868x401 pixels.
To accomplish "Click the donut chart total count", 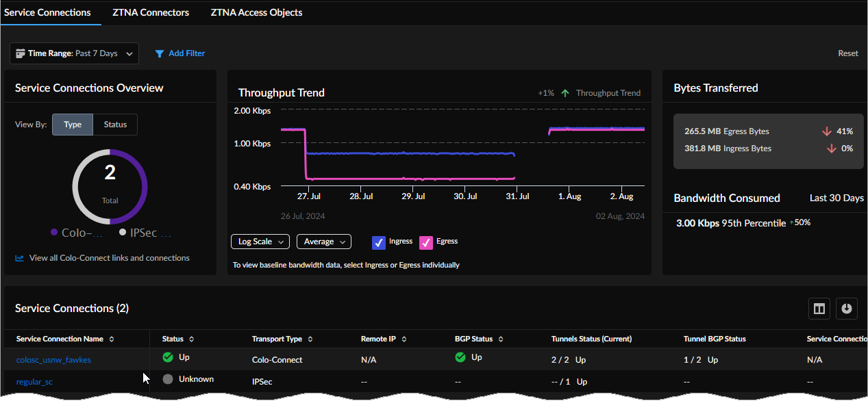I will coord(110,173).
